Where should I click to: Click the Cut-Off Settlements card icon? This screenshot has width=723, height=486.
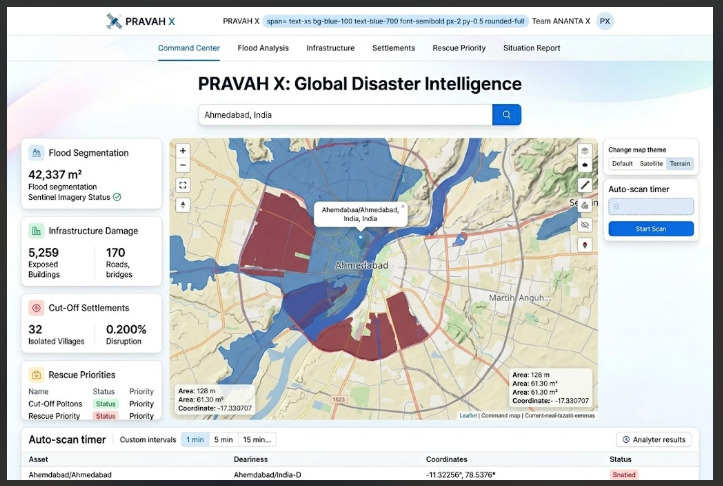[x=36, y=308]
